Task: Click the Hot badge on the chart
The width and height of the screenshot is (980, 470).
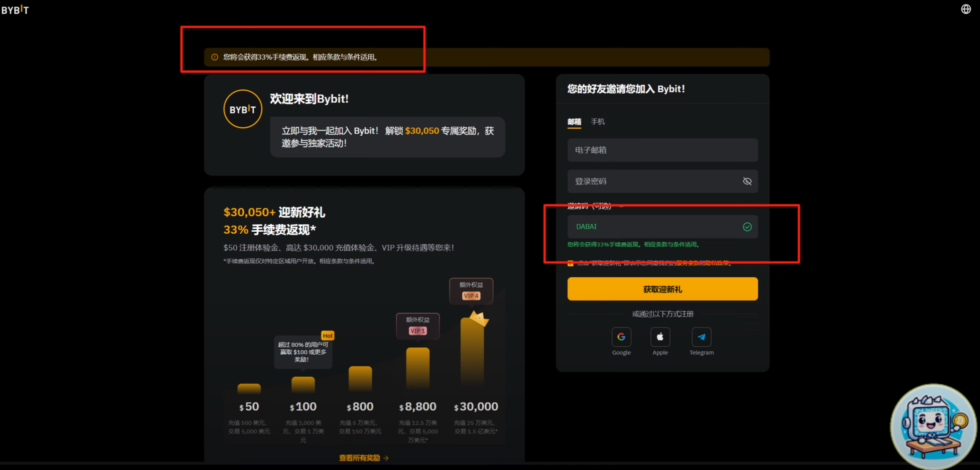Action: (x=328, y=335)
